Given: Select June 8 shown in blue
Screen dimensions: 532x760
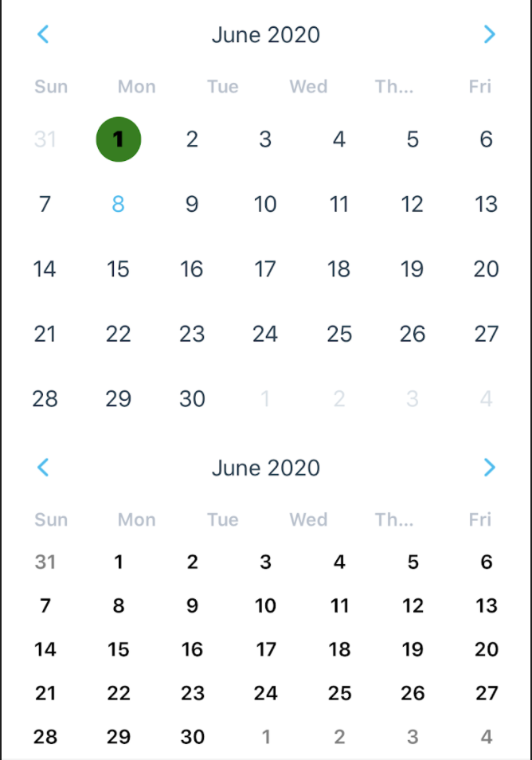Looking at the screenshot, I should pos(118,204).
